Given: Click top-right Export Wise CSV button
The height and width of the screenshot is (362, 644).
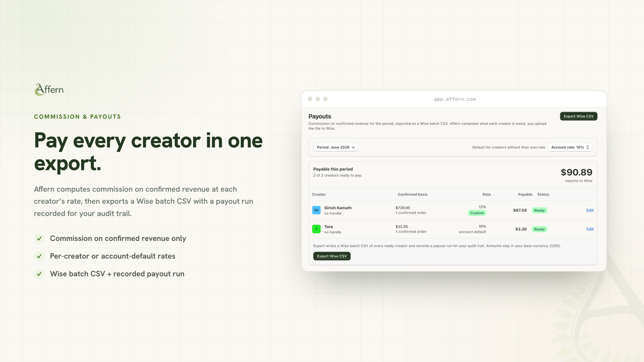Looking at the screenshot, I should click(x=579, y=116).
